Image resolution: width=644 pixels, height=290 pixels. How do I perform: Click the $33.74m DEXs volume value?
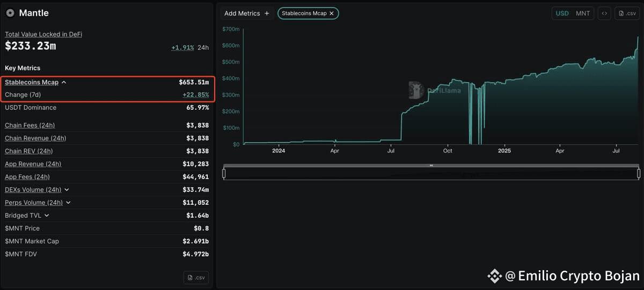[x=195, y=190]
